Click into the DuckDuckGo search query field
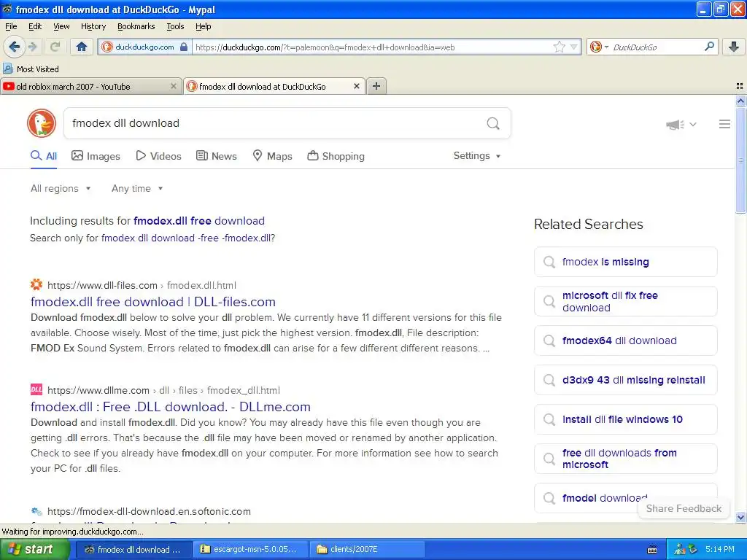The width and height of the screenshot is (747, 560). (x=274, y=123)
